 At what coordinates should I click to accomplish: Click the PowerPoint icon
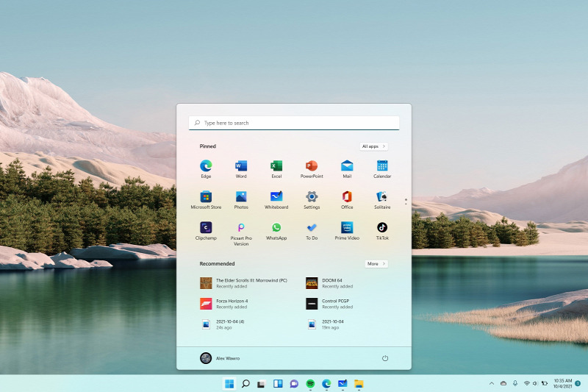point(312,165)
